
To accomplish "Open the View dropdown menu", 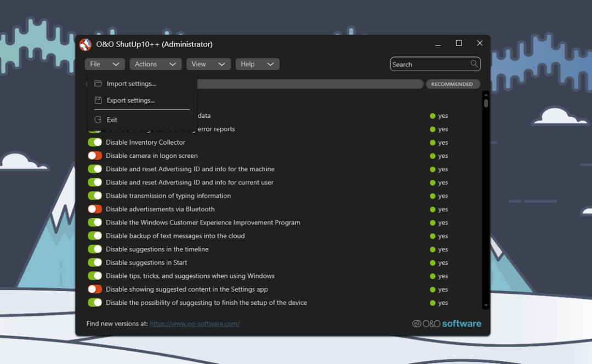I will click(x=208, y=64).
